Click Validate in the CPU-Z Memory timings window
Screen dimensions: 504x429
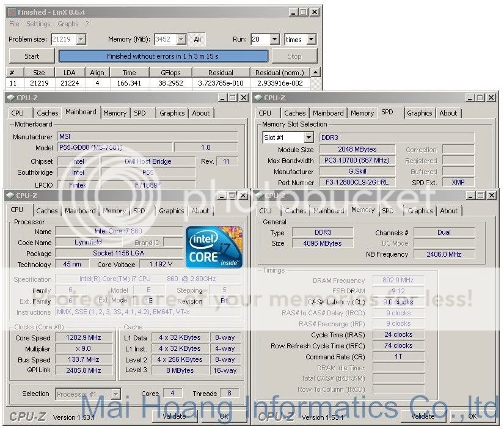pos(423,416)
